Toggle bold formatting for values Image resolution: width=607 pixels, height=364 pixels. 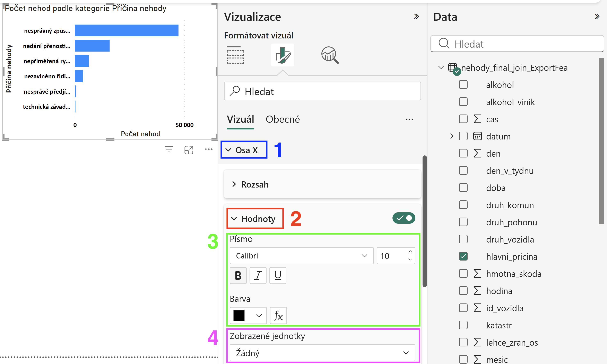(238, 275)
